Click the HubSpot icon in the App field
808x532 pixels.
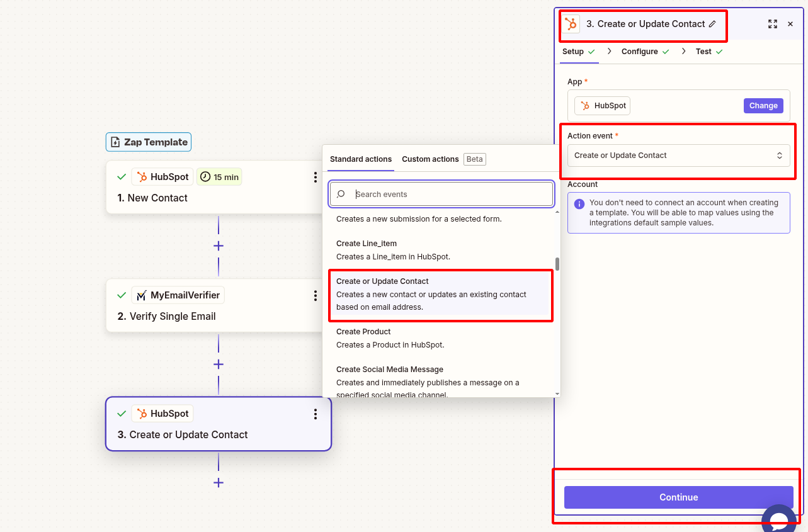click(586, 105)
